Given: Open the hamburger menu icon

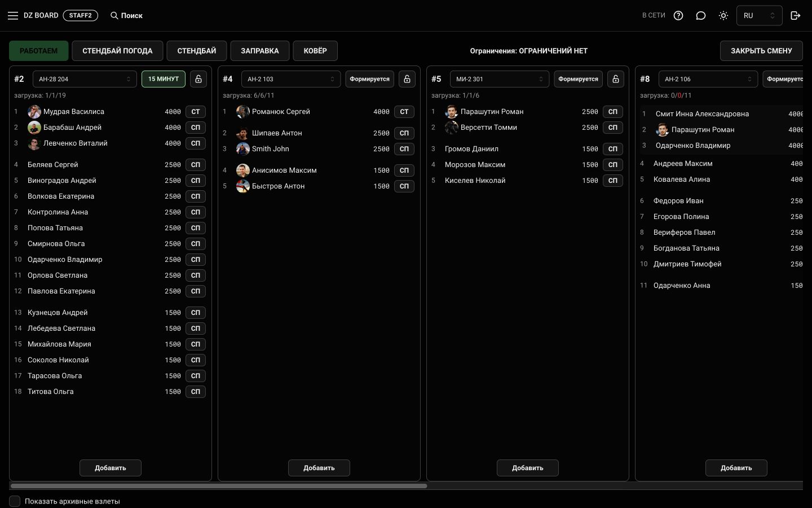Looking at the screenshot, I should (x=13, y=16).
